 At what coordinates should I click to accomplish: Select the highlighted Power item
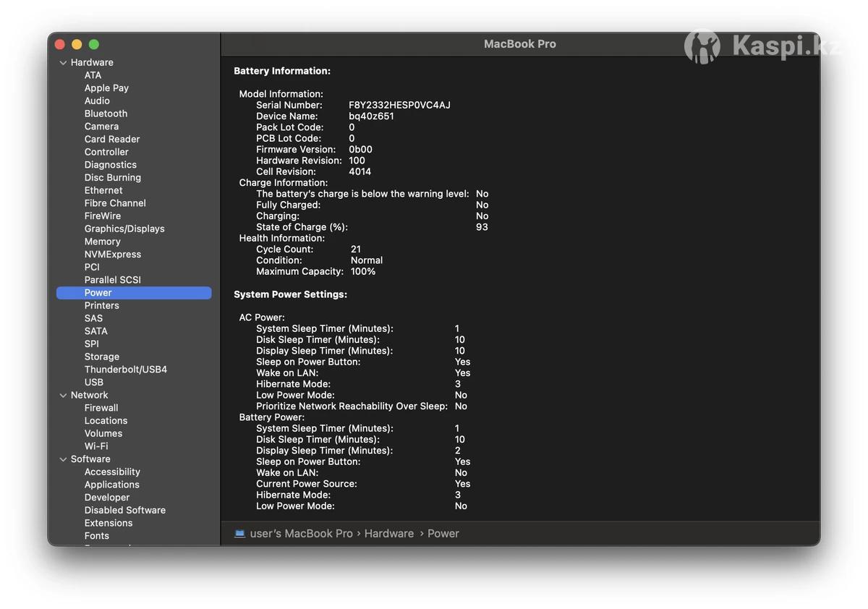coord(98,293)
